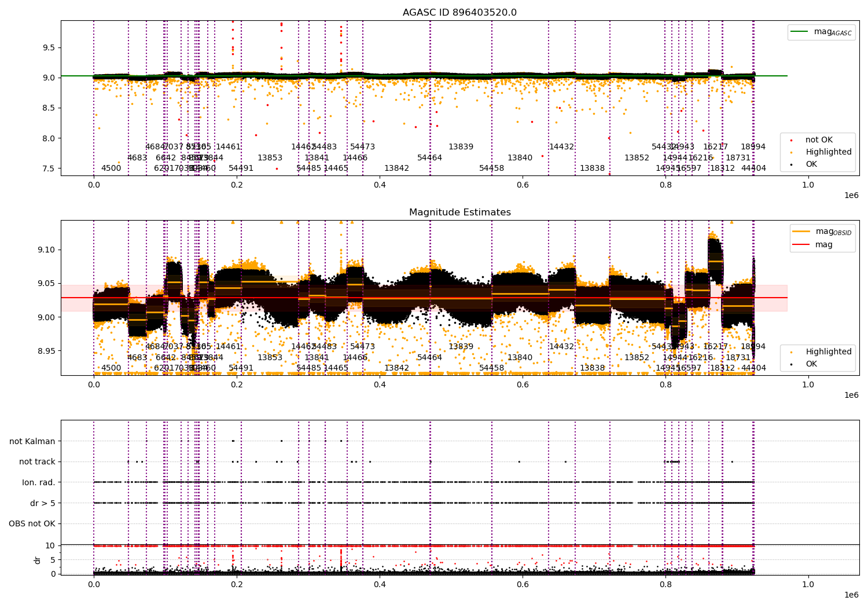Click the '8.5' tick in the top plot
The height and width of the screenshot is (608, 868).
pos(49,108)
